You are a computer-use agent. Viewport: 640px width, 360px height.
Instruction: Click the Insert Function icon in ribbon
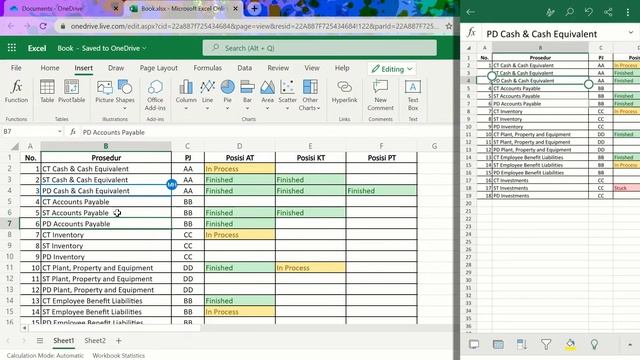(16, 92)
